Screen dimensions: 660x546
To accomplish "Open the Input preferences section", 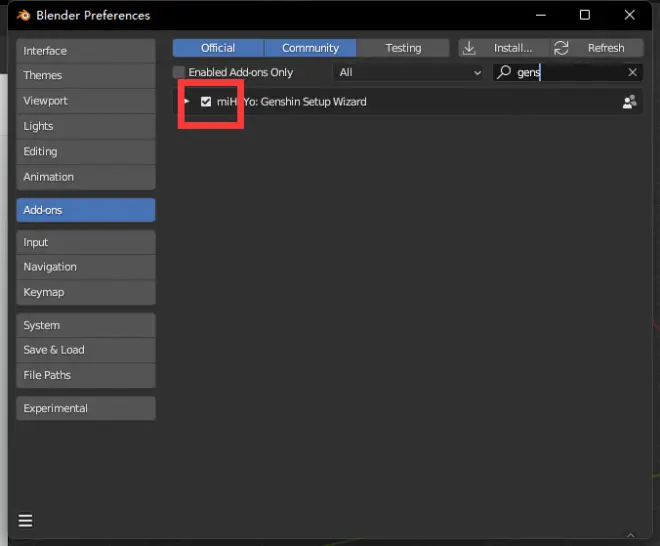I will [x=86, y=242].
